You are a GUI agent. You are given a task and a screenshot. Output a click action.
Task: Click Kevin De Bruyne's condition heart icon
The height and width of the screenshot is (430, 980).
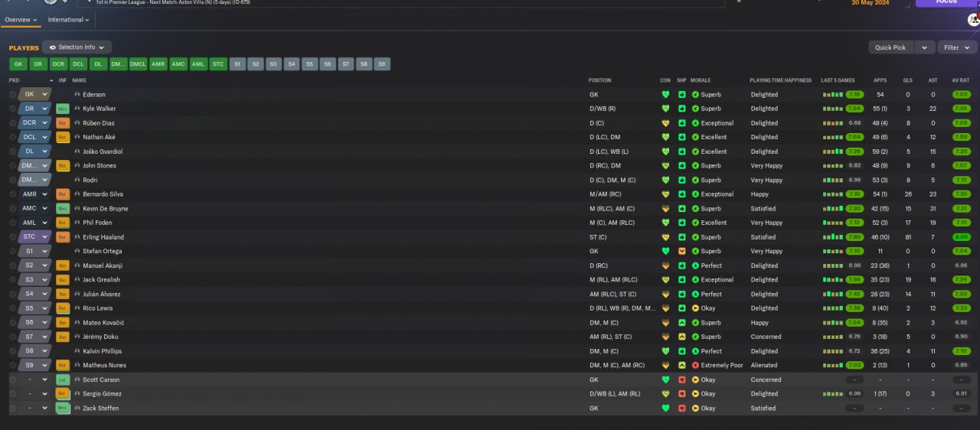(665, 209)
